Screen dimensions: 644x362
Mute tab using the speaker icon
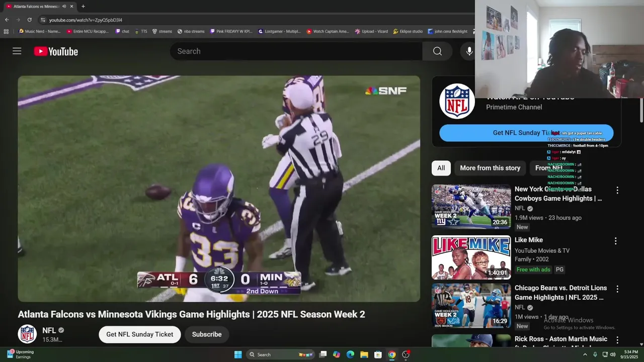pyautogui.click(x=64, y=7)
